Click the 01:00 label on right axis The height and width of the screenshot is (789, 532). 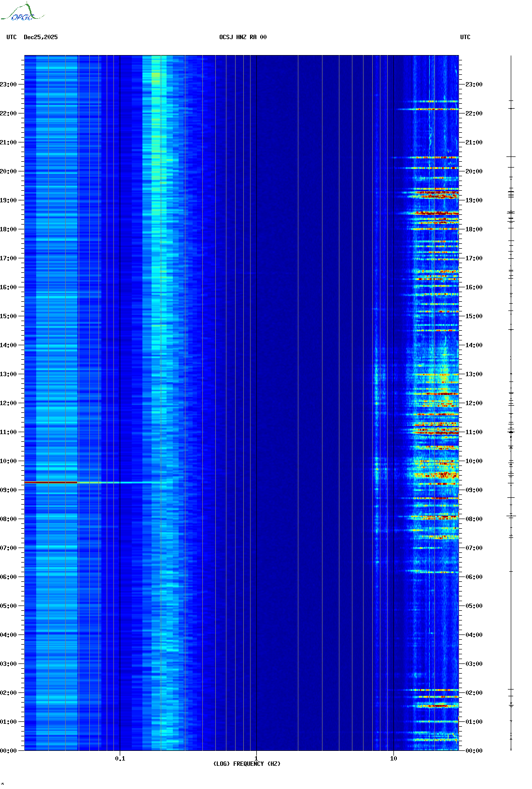(474, 722)
